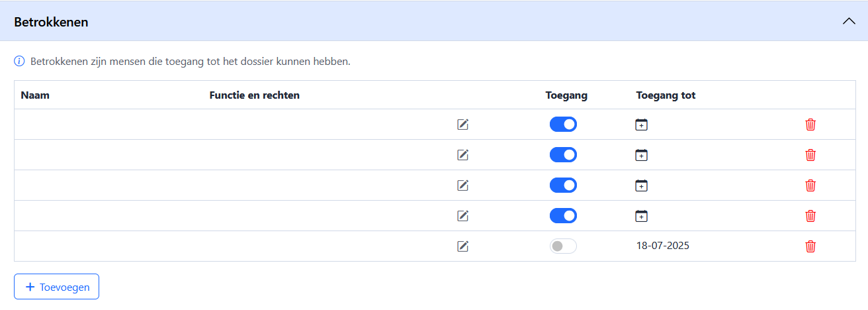Enable the disabled Toegang toggle in last row
868x310 pixels.
click(563, 246)
